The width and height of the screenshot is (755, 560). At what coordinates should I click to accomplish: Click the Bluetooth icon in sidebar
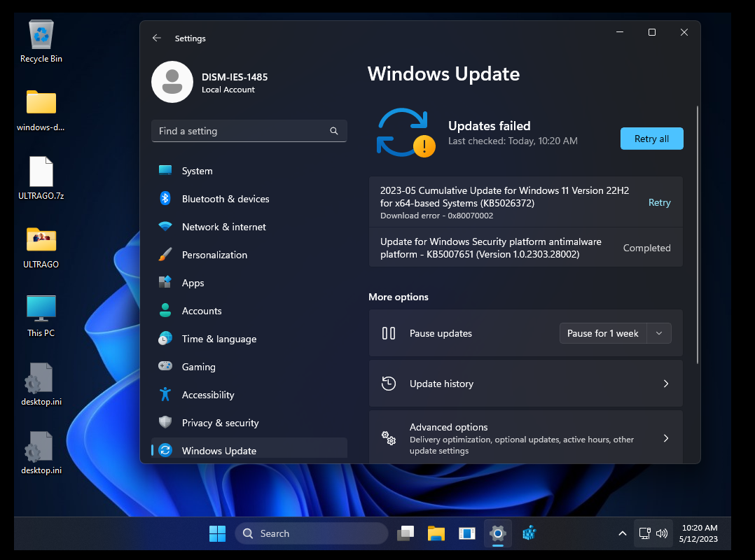pyautogui.click(x=165, y=198)
